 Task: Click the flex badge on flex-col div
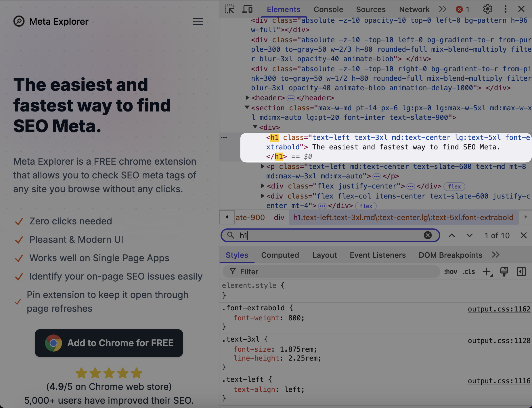[366, 206]
